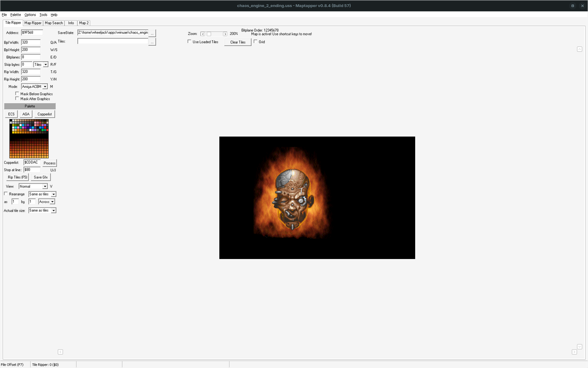Toggle the Grid checkbox
The image size is (588, 368).
(x=256, y=42)
